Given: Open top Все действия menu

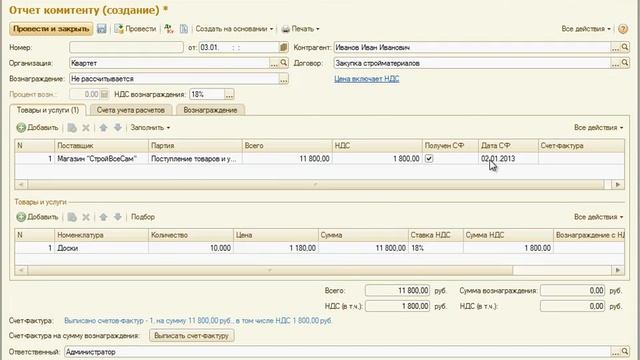Looking at the screenshot, I should click(586, 29).
